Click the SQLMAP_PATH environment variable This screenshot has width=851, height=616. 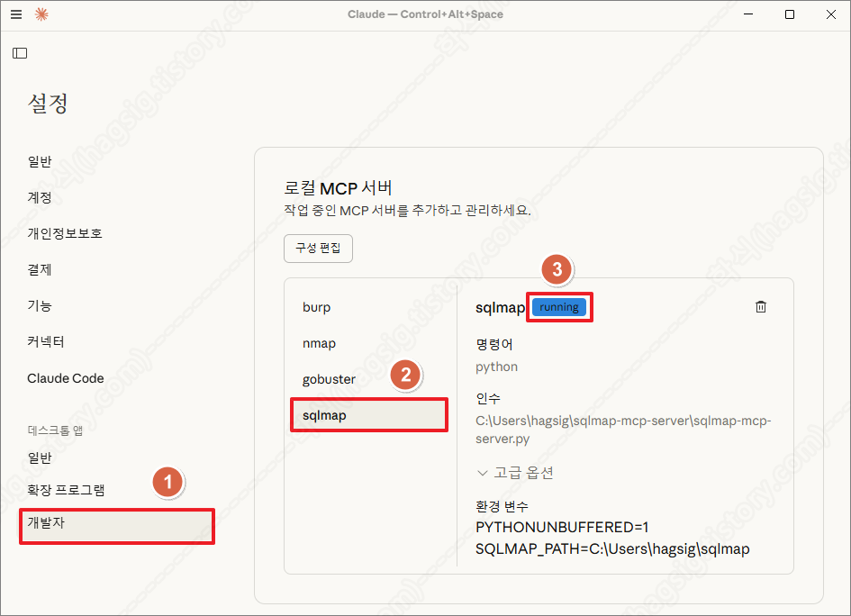[612, 548]
